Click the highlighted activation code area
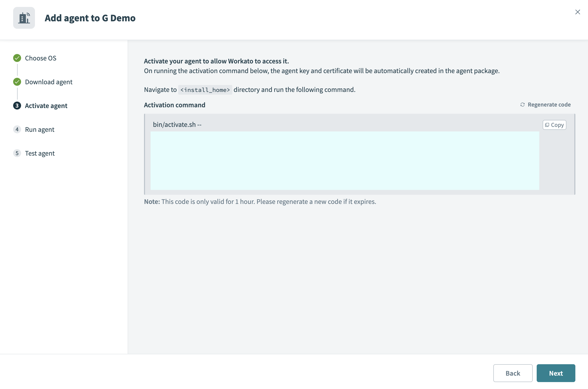 (x=345, y=160)
